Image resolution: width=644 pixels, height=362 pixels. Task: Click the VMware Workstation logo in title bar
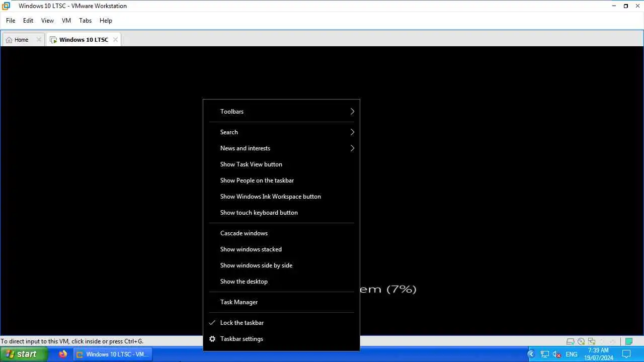[6, 6]
